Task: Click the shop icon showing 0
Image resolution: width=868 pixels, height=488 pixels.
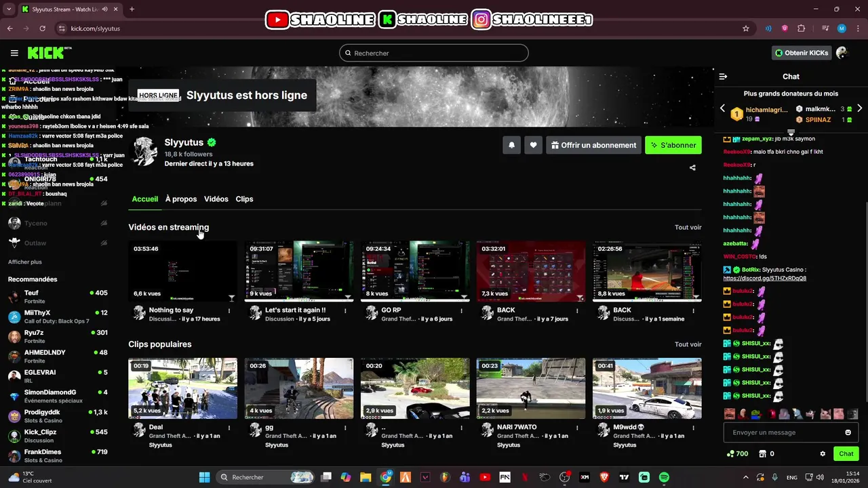Action: (x=762, y=454)
